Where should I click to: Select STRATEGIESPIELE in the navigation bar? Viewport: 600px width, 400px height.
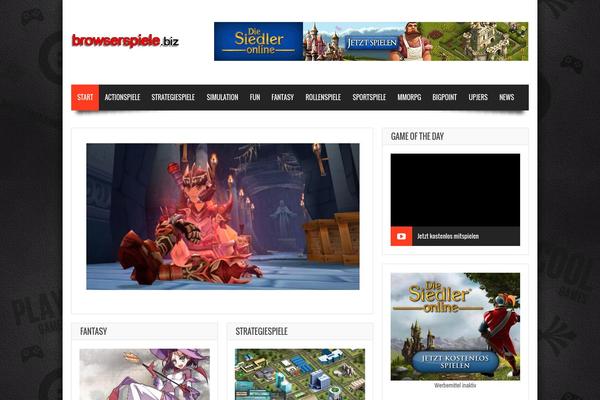tap(173, 97)
